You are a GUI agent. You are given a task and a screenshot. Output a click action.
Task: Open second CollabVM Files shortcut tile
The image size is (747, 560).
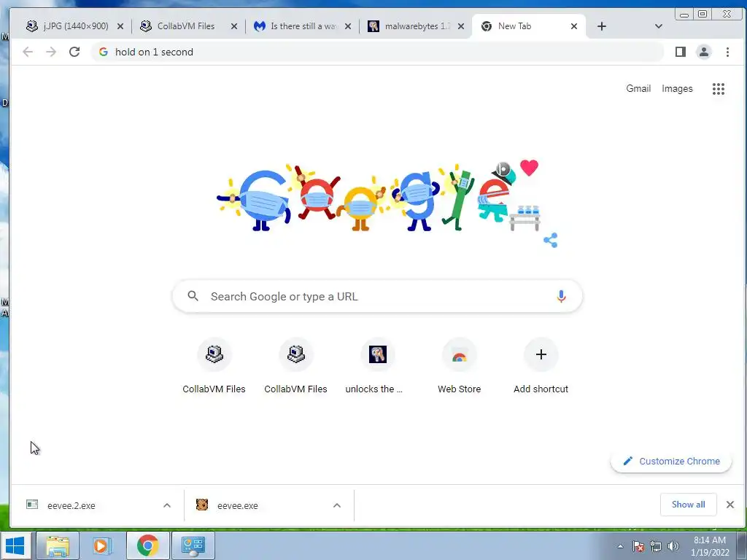(296, 366)
